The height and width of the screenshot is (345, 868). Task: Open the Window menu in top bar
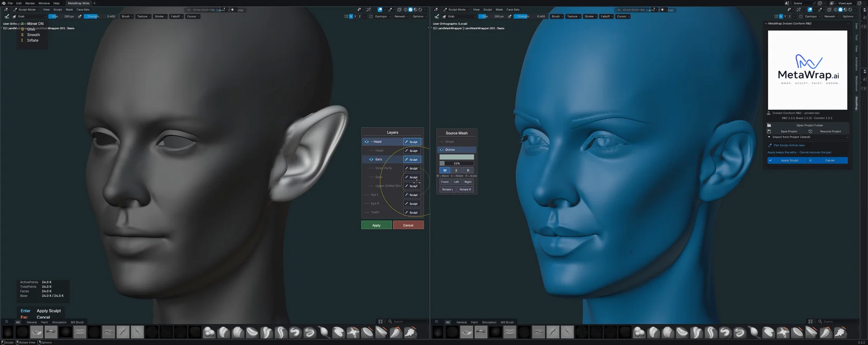[44, 3]
